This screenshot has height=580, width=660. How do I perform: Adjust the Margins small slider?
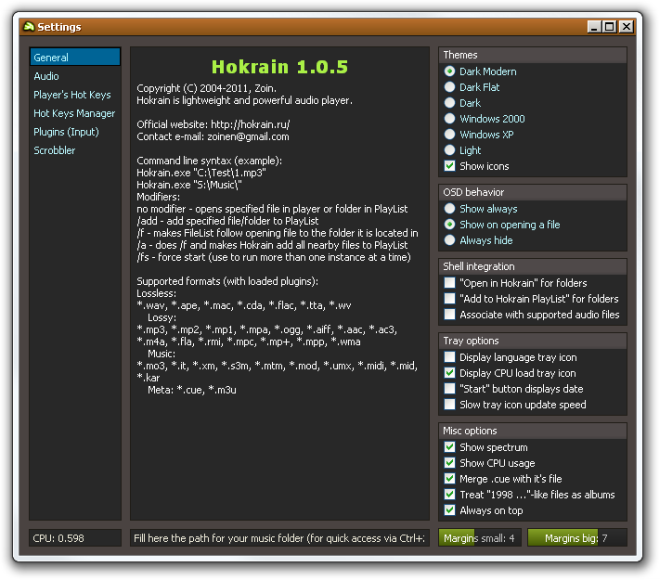click(x=478, y=538)
